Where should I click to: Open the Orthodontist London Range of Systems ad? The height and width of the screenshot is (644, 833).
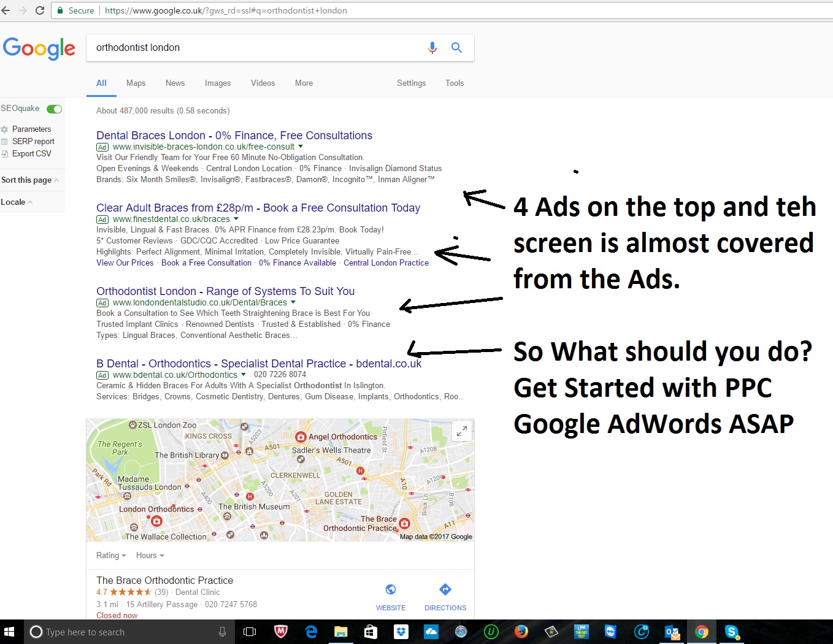click(x=225, y=291)
